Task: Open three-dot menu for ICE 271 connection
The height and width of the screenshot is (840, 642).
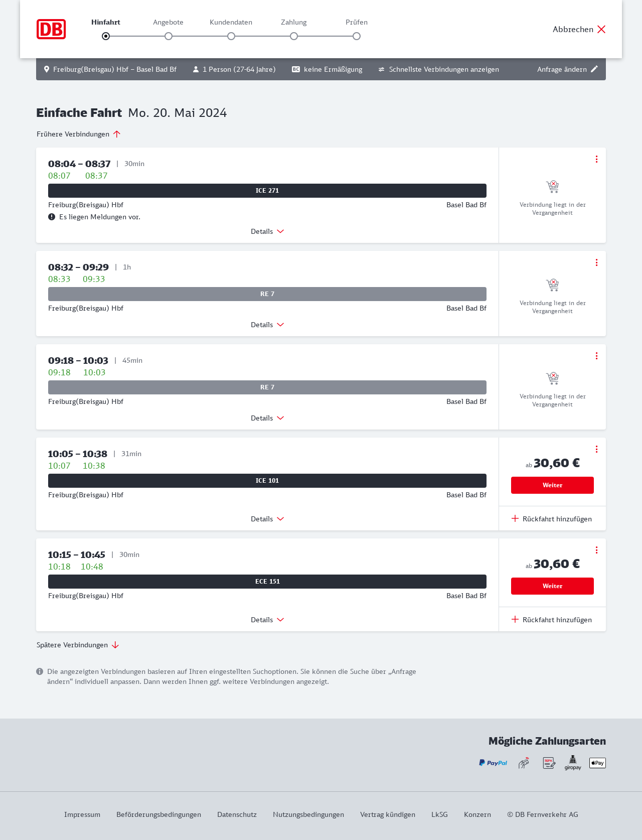Action: pyautogui.click(x=596, y=159)
